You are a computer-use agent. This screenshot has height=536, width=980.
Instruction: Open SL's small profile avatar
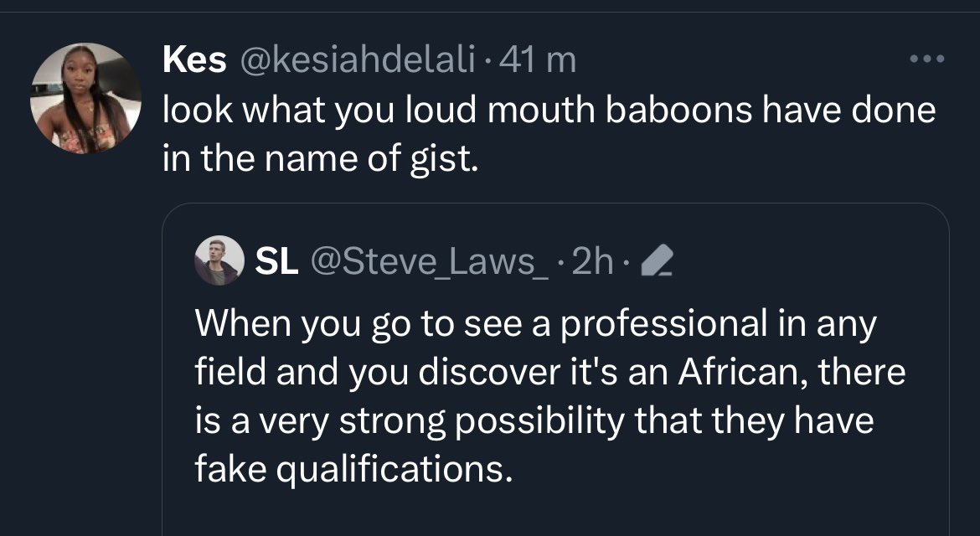click(x=219, y=260)
